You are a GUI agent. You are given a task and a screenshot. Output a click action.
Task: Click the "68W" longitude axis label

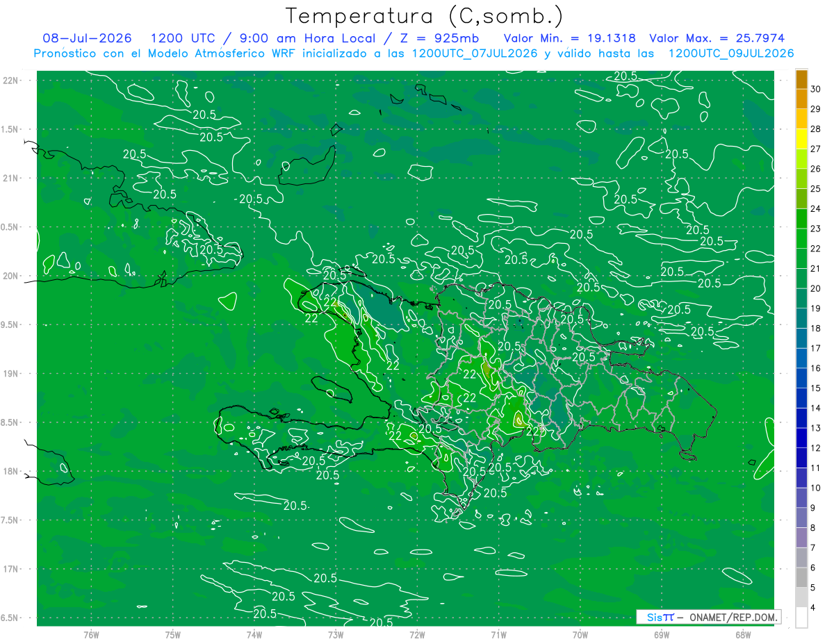coord(743,635)
